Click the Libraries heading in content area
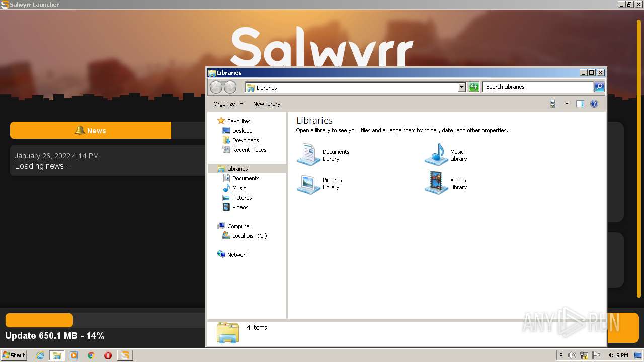Screen dimensions: 644x362 [314, 121]
